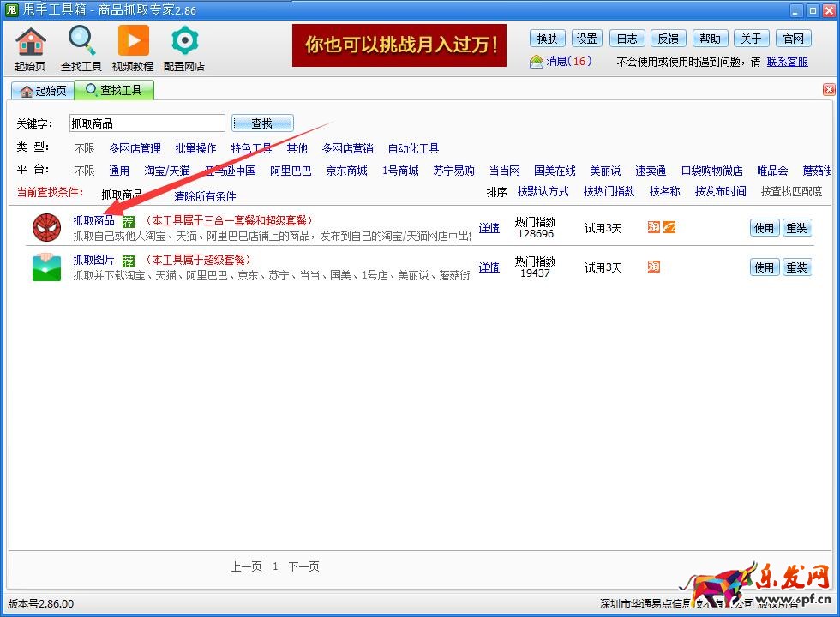
Task: Open 详情 link for 抓取商品
Action: pyautogui.click(x=489, y=228)
